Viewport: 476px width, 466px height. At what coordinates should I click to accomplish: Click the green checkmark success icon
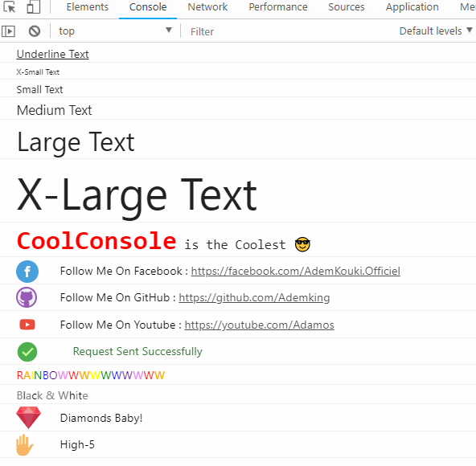27,352
